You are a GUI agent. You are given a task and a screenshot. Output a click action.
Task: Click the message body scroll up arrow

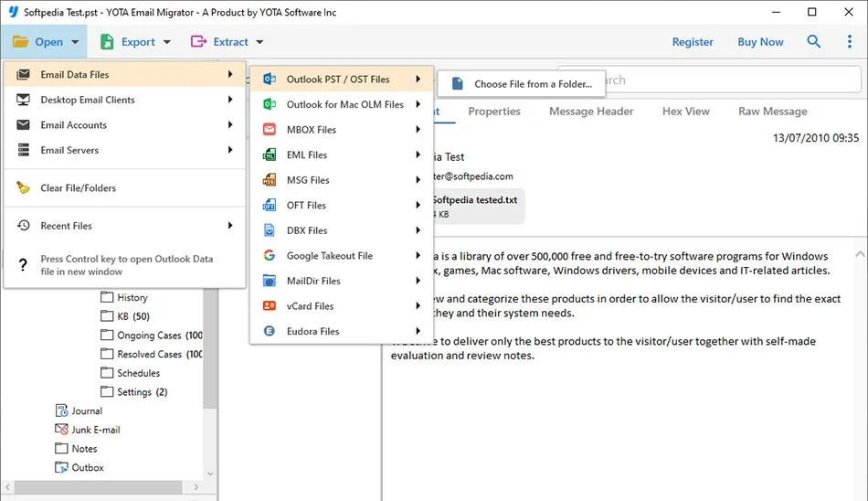(860, 254)
